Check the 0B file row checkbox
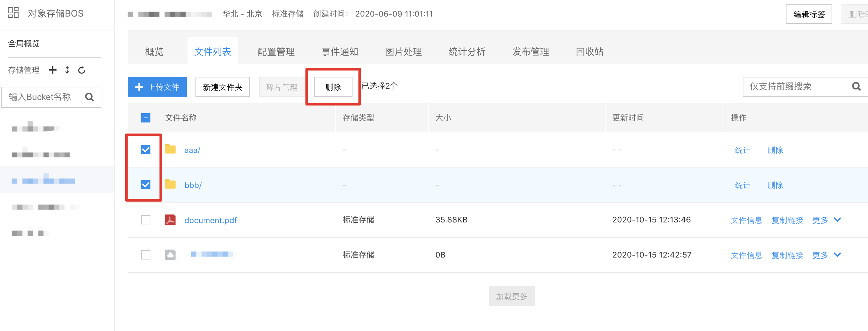868x331 pixels. [x=145, y=255]
